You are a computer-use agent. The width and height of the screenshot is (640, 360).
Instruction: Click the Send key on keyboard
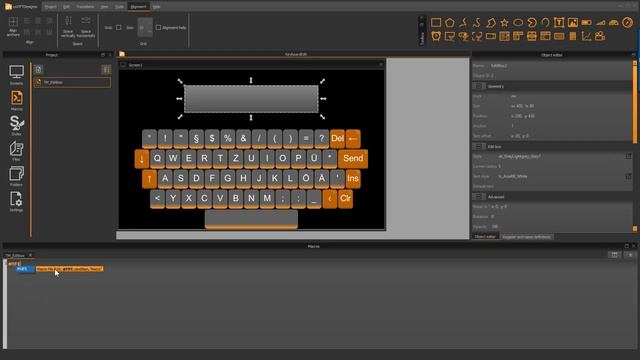pyautogui.click(x=353, y=158)
